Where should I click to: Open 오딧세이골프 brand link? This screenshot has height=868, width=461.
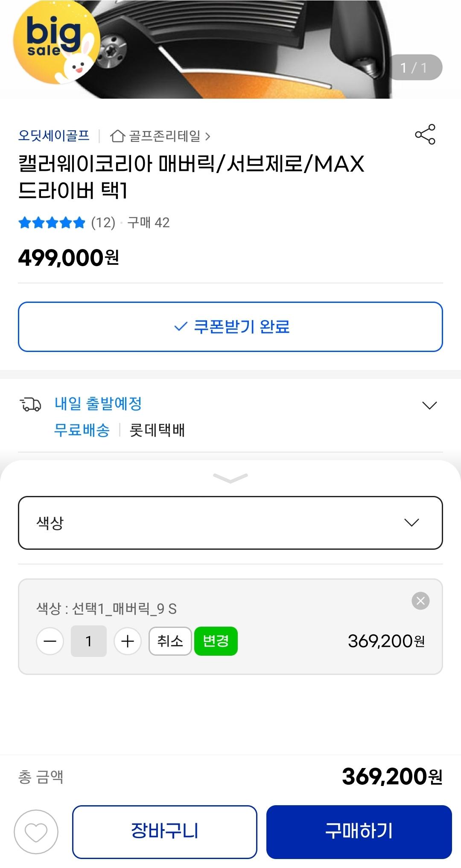click(x=54, y=136)
